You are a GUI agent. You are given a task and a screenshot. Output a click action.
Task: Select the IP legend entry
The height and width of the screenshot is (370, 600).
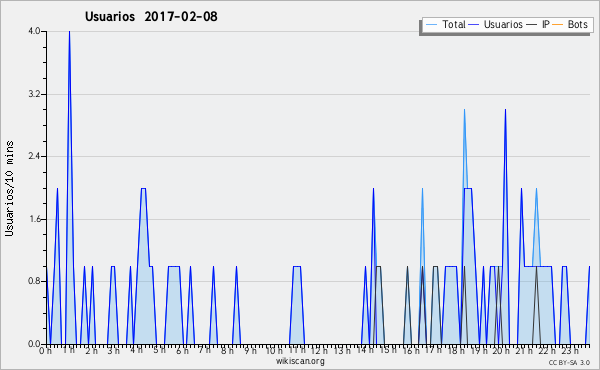[538, 24]
